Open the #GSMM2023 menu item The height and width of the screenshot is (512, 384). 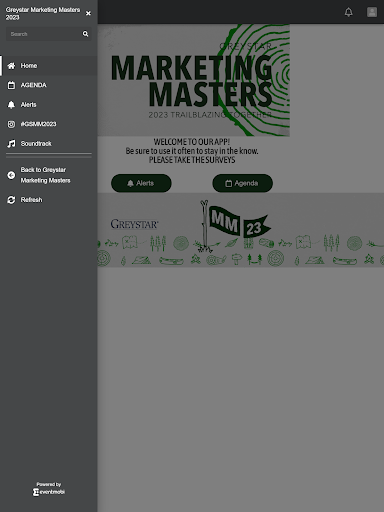click(x=49, y=124)
